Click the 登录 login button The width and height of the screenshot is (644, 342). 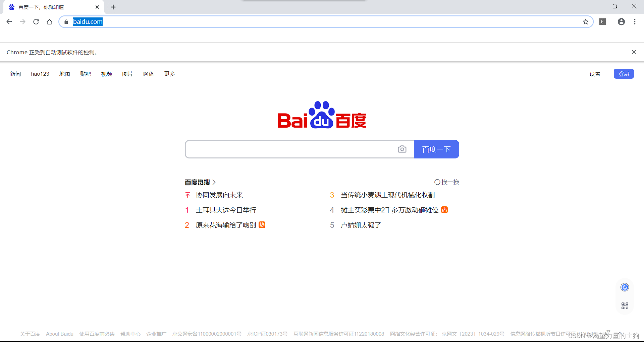pos(624,74)
